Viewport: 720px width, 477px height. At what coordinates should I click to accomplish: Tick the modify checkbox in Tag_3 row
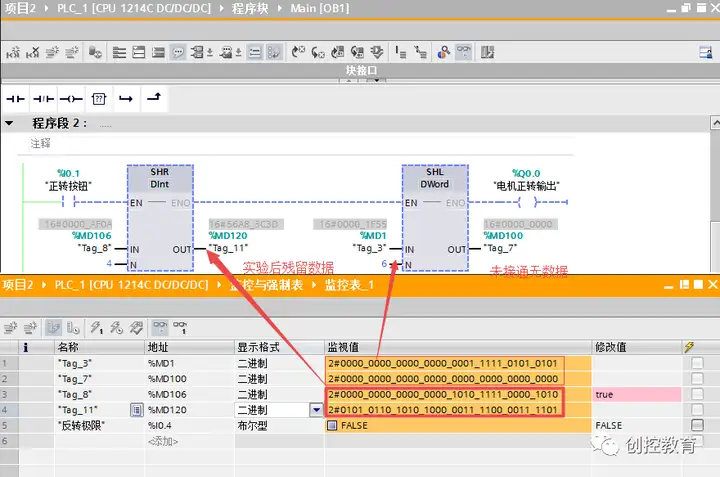pyautogui.click(x=697, y=363)
